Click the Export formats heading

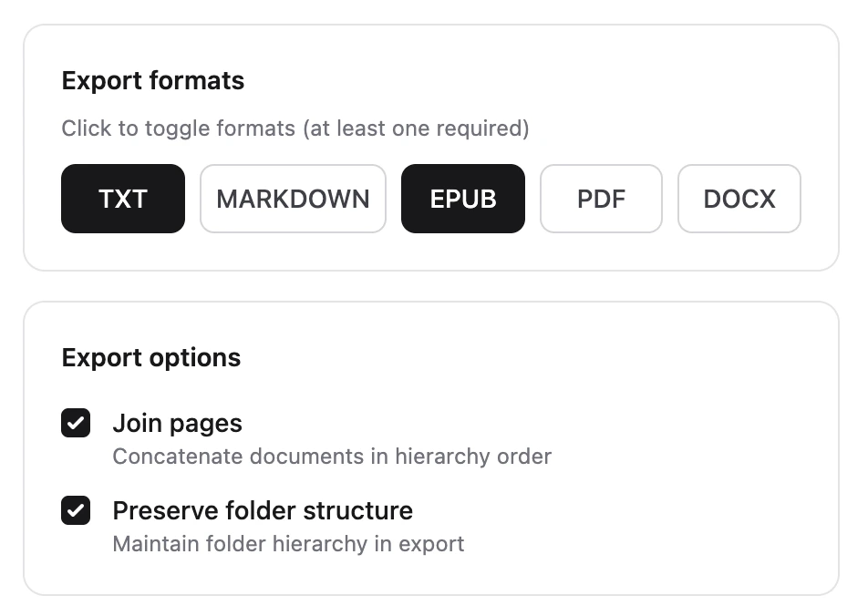(152, 81)
